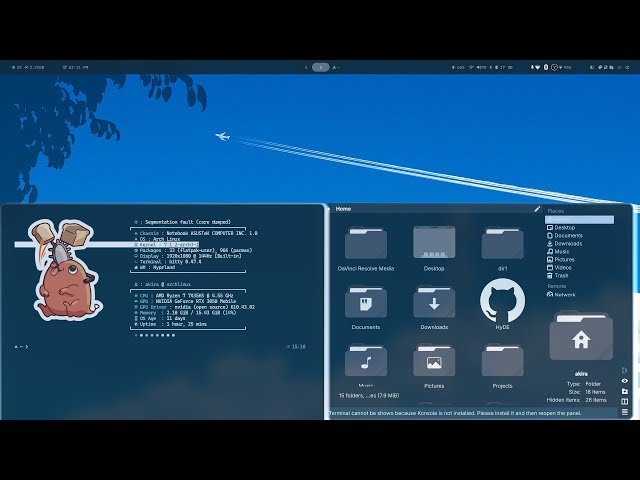
Task: Click the "Size" info row
Action: [x=587, y=392]
